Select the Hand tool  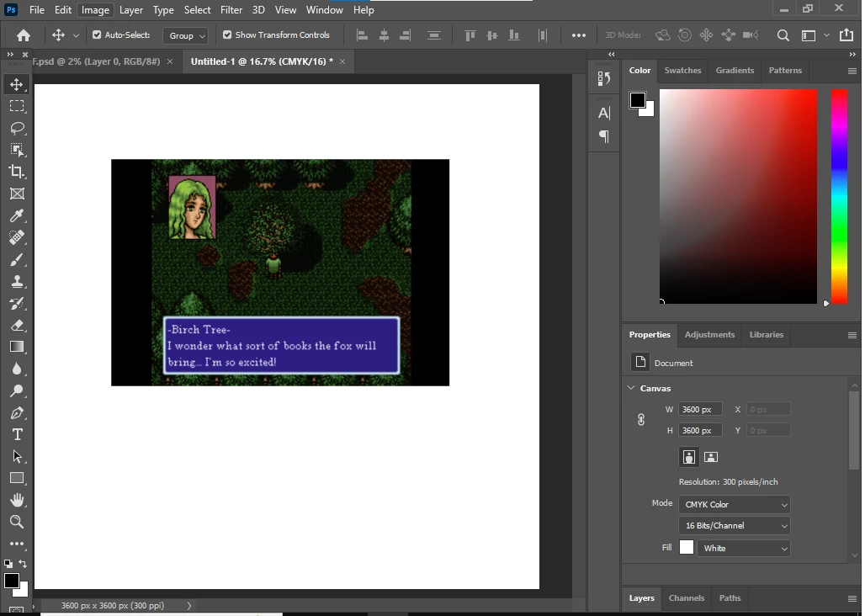tap(17, 500)
